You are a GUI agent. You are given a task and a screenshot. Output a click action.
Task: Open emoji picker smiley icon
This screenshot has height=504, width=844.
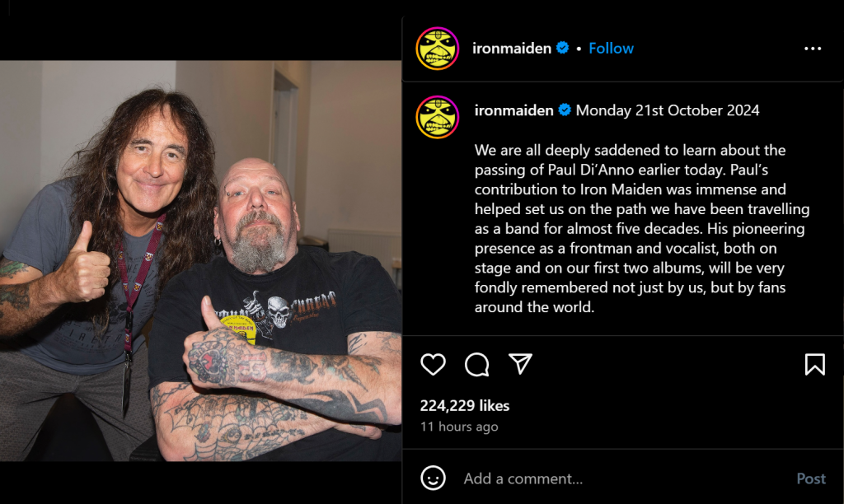click(x=433, y=478)
